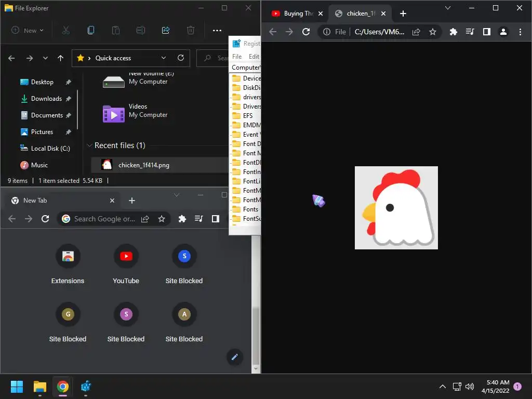Reload the page in lower Chrome window
The width and height of the screenshot is (532, 399).
(x=45, y=219)
